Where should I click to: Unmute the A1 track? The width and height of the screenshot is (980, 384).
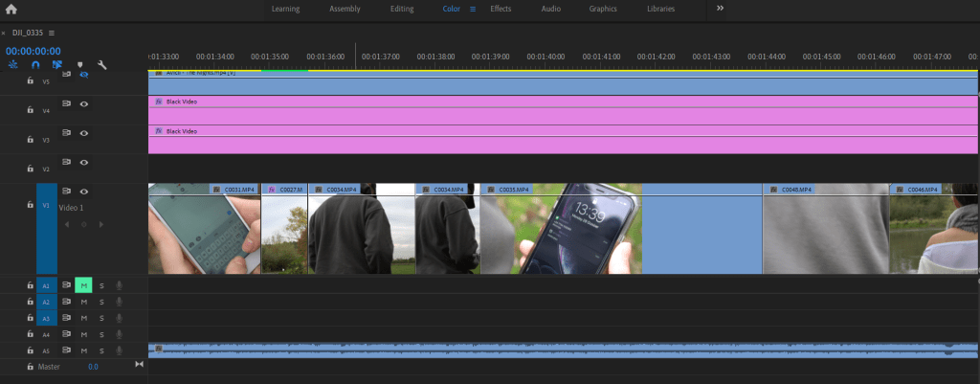pyautogui.click(x=83, y=285)
